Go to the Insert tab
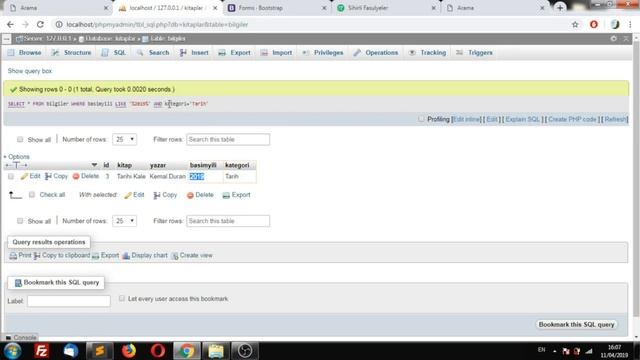Image resolution: width=640 pixels, height=360 pixels. click(194, 53)
